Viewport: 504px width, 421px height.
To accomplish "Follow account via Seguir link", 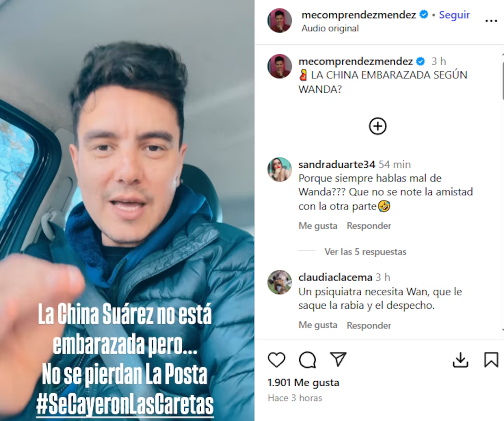I will click(454, 15).
